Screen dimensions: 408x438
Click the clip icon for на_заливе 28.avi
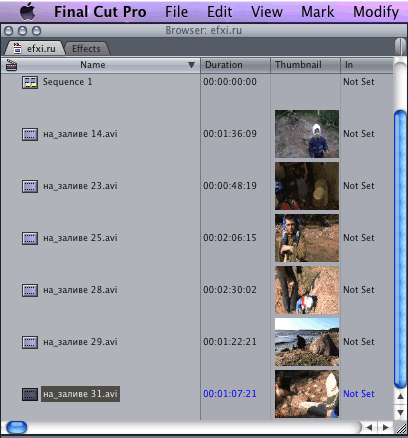(30, 290)
